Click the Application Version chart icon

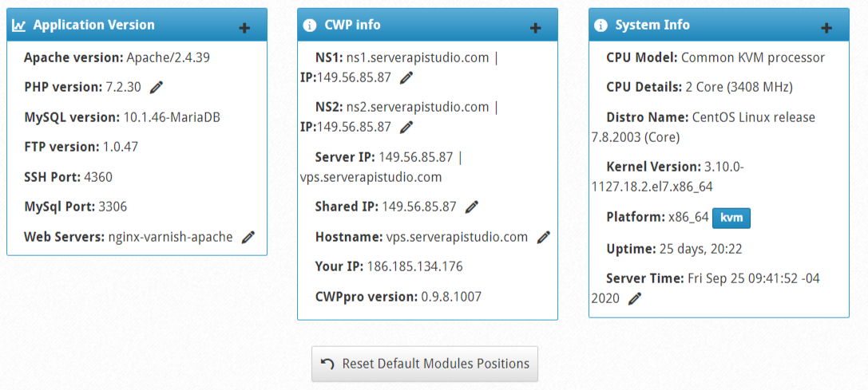pyautogui.click(x=19, y=25)
